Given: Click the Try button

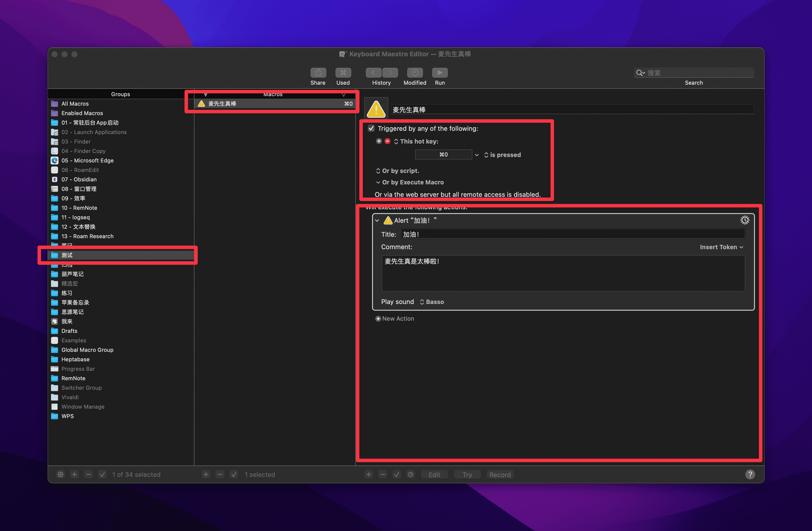Looking at the screenshot, I should (467, 474).
